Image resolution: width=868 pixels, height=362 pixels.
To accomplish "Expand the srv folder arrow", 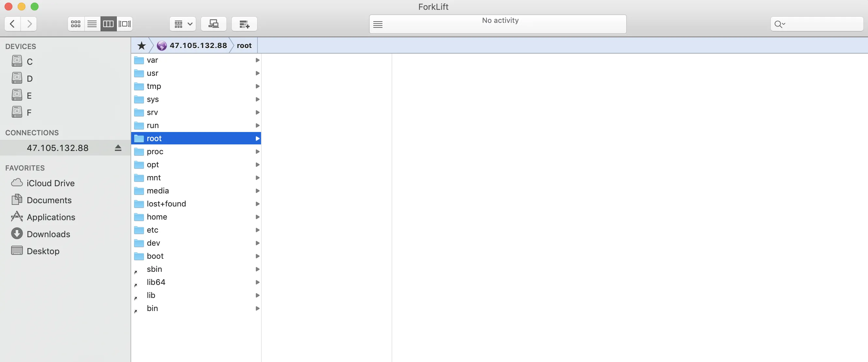I will click(257, 112).
